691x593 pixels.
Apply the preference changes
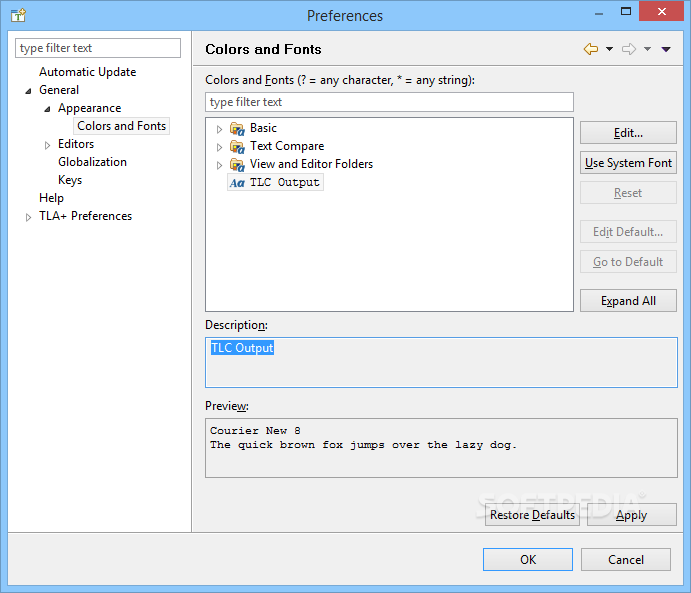coord(632,515)
